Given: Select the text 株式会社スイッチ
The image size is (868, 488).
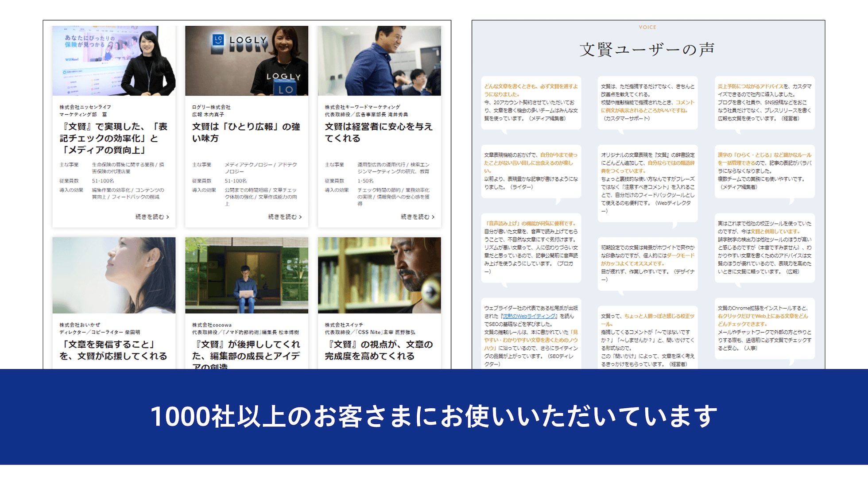Looking at the screenshot, I should (x=344, y=325).
